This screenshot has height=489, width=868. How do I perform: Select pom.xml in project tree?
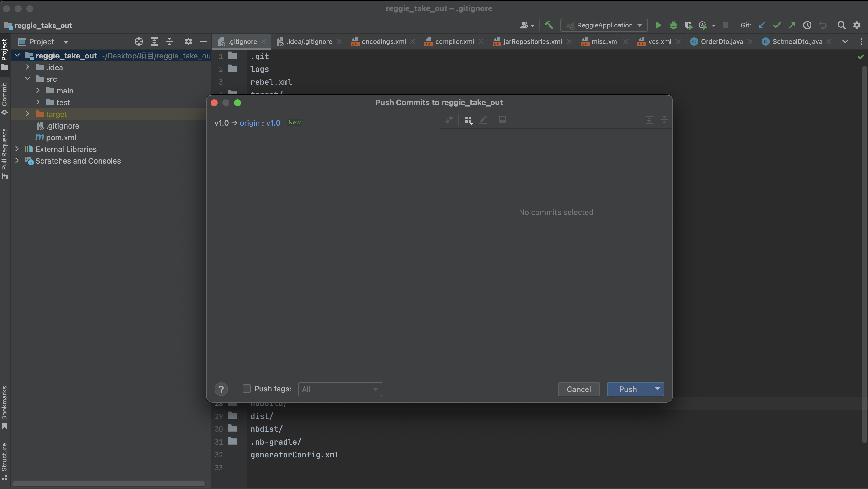pos(61,138)
